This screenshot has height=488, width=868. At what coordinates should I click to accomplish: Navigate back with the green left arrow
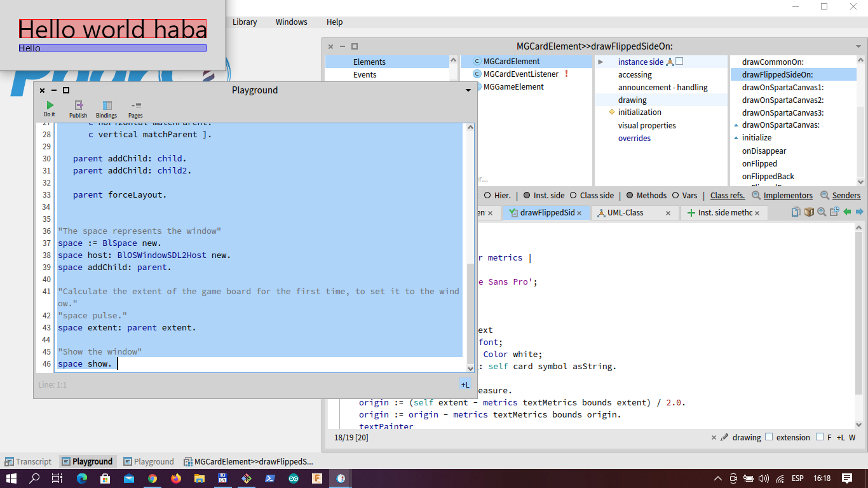[846, 212]
